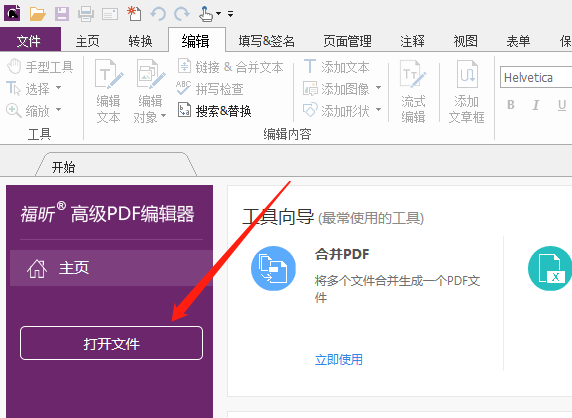The height and width of the screenshot is (418, 572).
Task: Click the save disk icon
Action: tap(62, 14)
